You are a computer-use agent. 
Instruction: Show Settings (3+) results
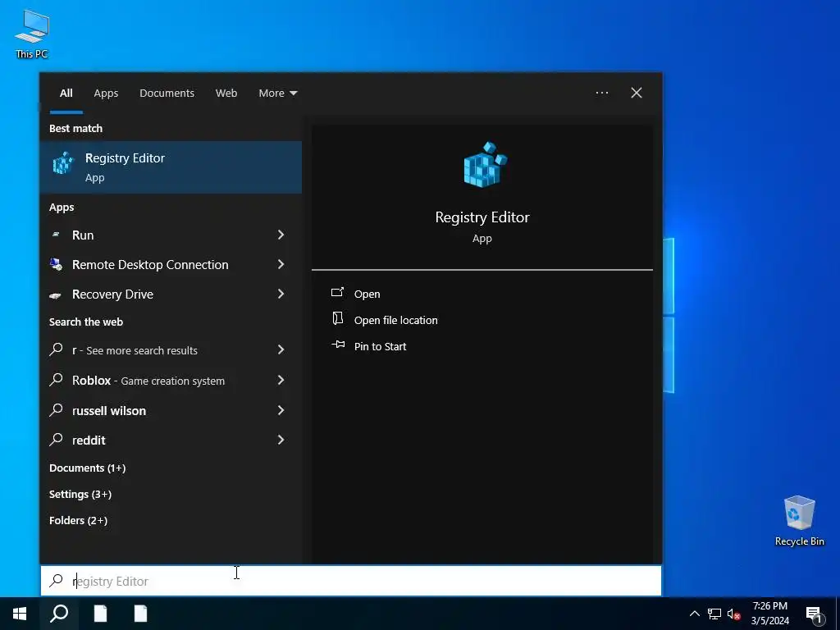click(80, 494)
